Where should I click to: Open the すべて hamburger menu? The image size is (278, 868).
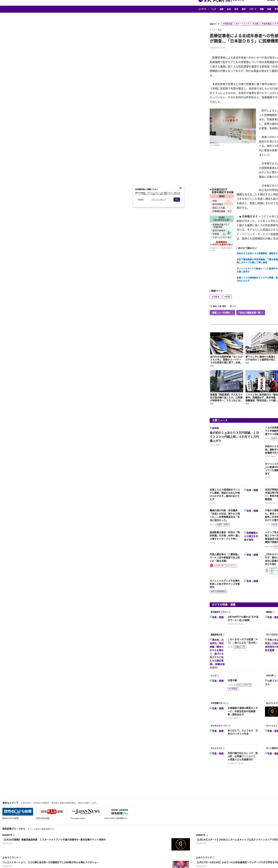click(202, 9)
